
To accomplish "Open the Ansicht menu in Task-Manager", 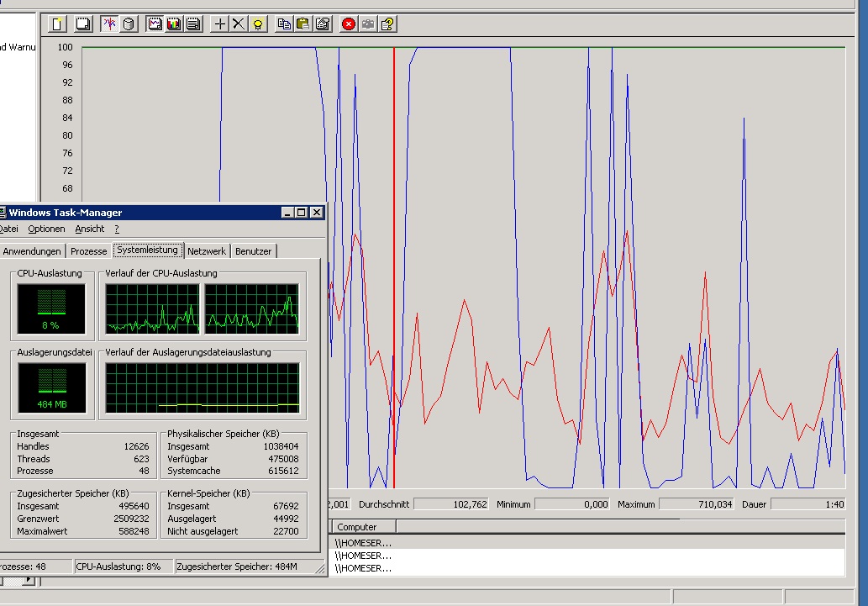I will (89, 229).
